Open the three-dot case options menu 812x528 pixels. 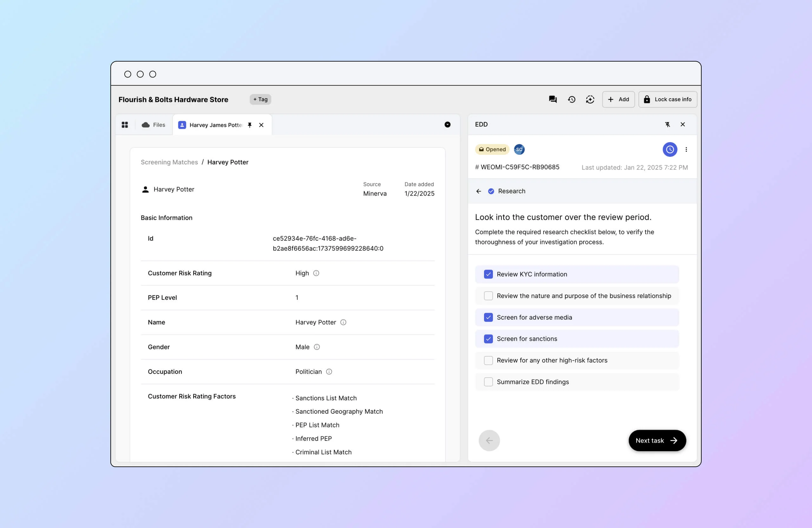tap(686, 149)
